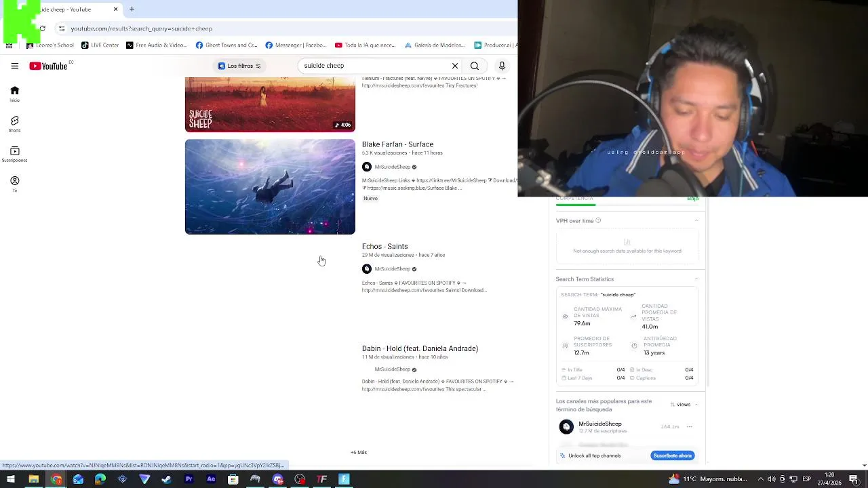
Task: Click the address bar URL
Action: pyautogui.click(x=142, y=28)
